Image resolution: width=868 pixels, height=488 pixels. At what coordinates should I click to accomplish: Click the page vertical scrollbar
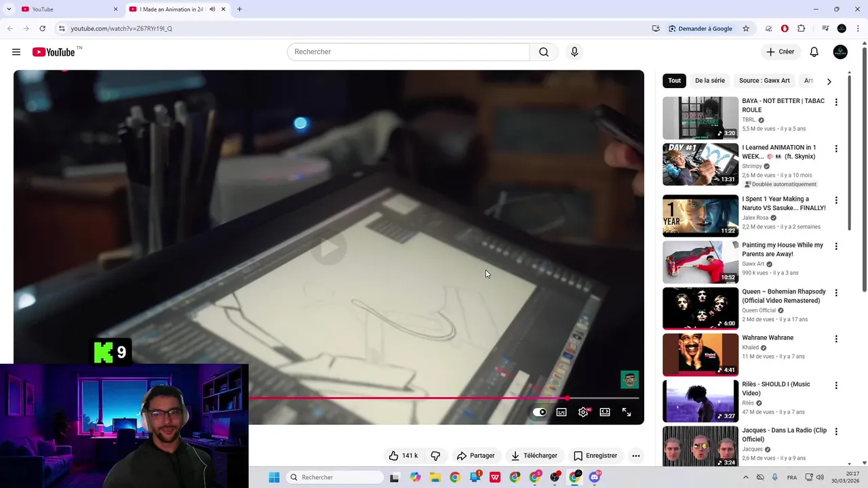click(864, 169)
